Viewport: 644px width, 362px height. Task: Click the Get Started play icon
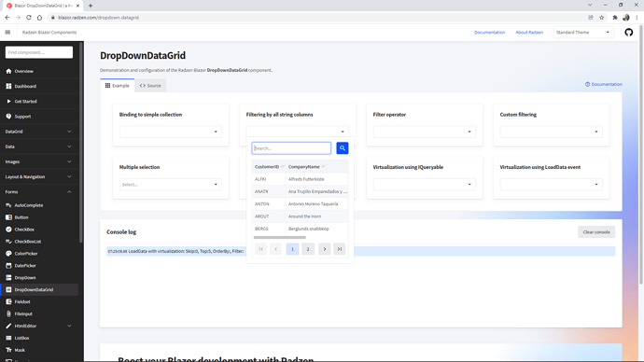coord(8,101)
